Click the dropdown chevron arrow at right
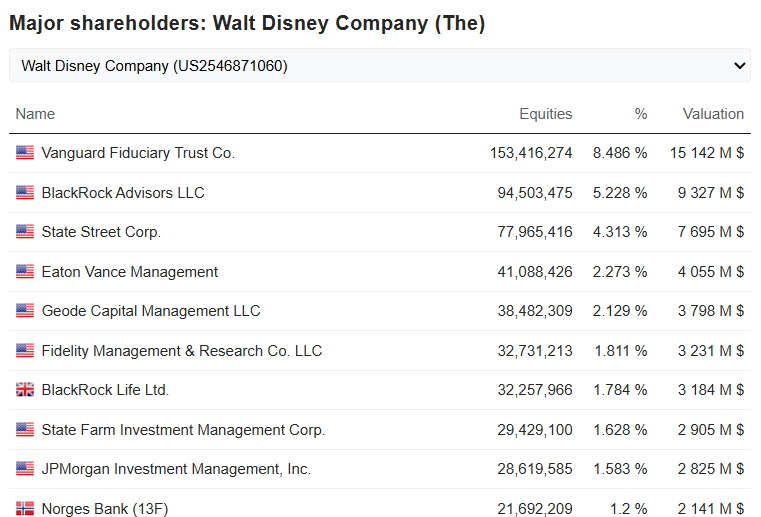 tap(740, 66)
